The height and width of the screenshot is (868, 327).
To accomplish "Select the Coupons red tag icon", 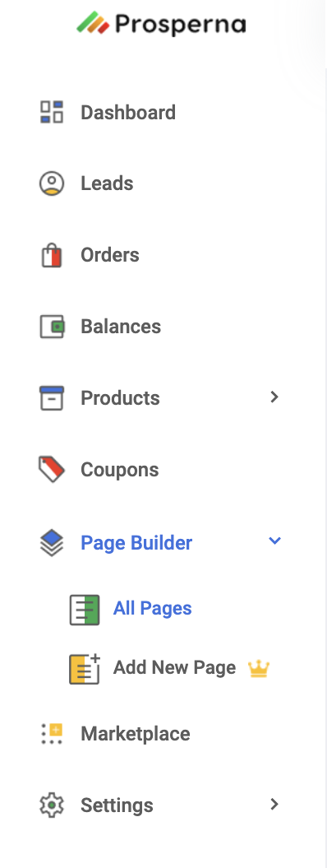I will click(52, 470).
